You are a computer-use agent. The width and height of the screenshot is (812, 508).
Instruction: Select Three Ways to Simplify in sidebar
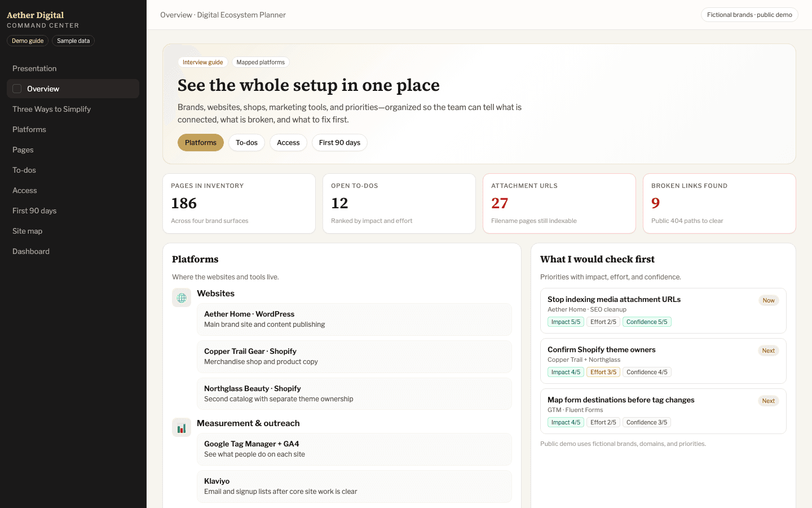pos(73,109)
